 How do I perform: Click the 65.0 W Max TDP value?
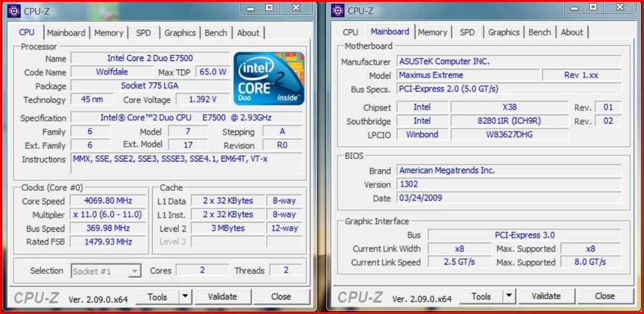(x=213, y=72)
